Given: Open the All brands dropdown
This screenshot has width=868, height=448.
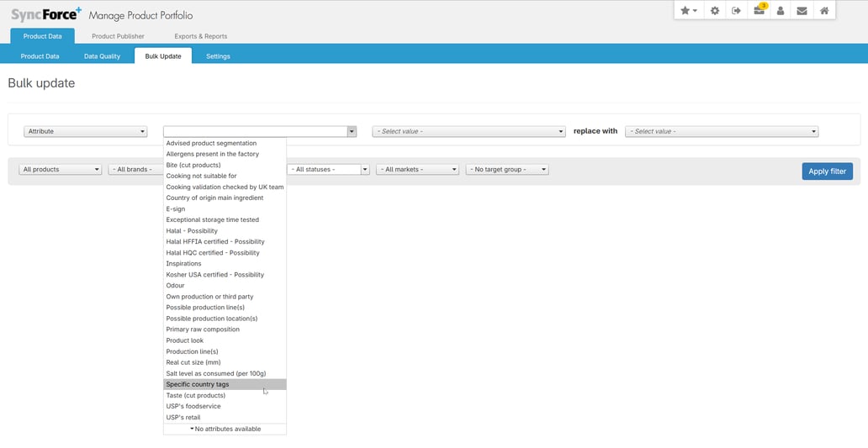Looking at the screenshot, I should click(x=136, y=169).
